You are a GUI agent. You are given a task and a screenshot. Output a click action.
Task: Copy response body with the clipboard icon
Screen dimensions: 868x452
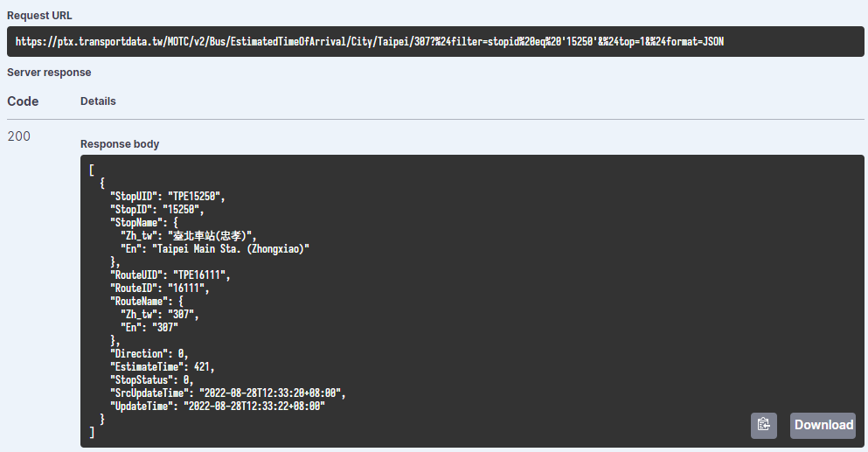764,426
